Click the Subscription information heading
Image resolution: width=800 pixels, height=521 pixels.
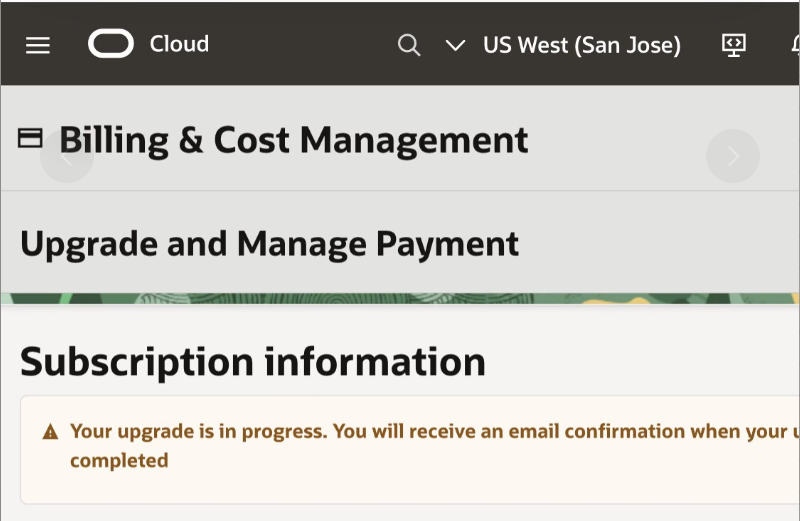252,361
